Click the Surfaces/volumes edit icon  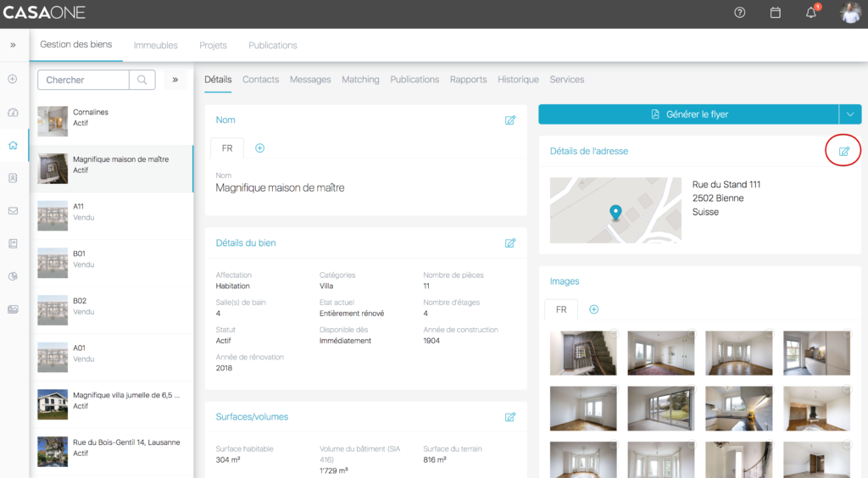(x=509, y=417)
